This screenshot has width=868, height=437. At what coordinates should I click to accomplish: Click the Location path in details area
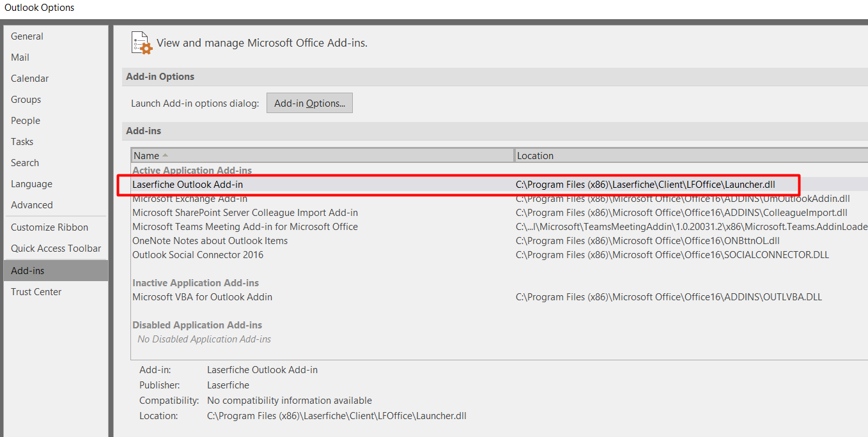tap(337, 416)
